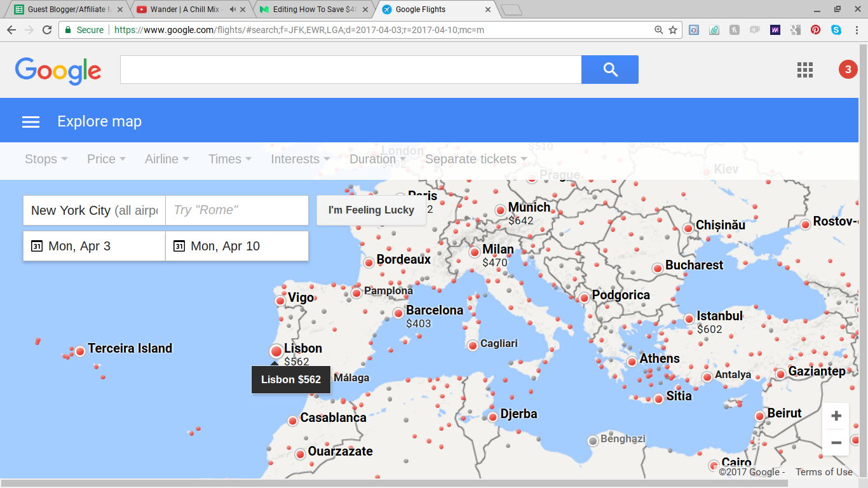
Task: Reload the page
Action: 47,30
